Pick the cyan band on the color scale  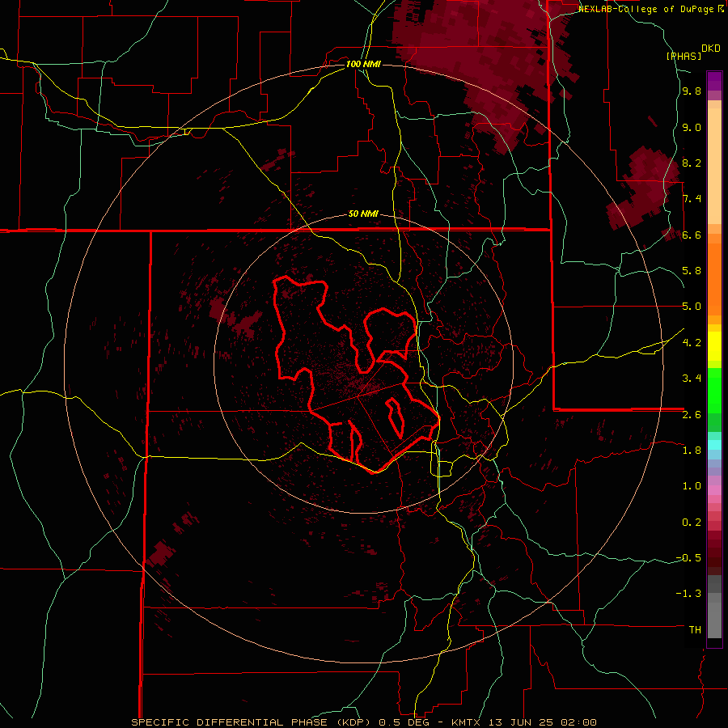pos(714,445)
